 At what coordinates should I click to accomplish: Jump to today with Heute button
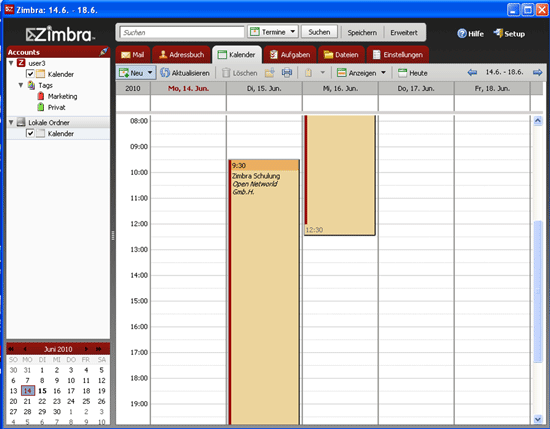coord(413,73)
